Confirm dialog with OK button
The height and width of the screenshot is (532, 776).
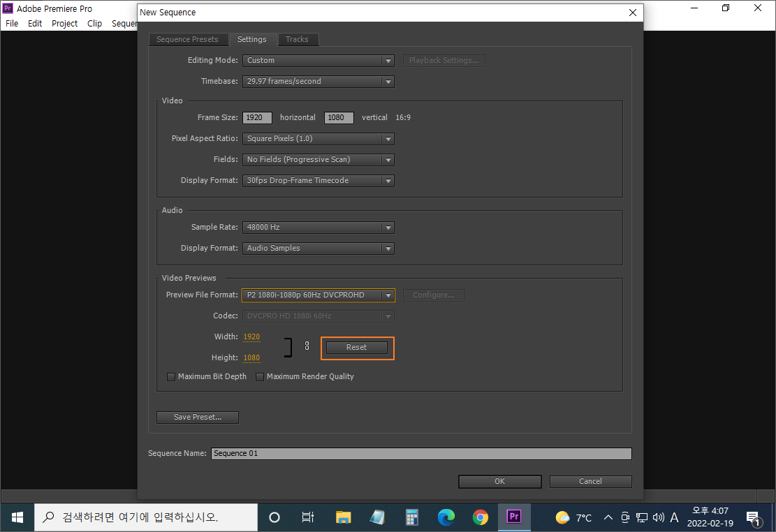[500, 482]
